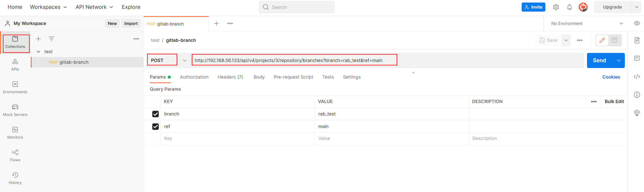Switch to comment mode icon
The width and height of the screenshot is (644, 192).
click(x=614, y=40)
